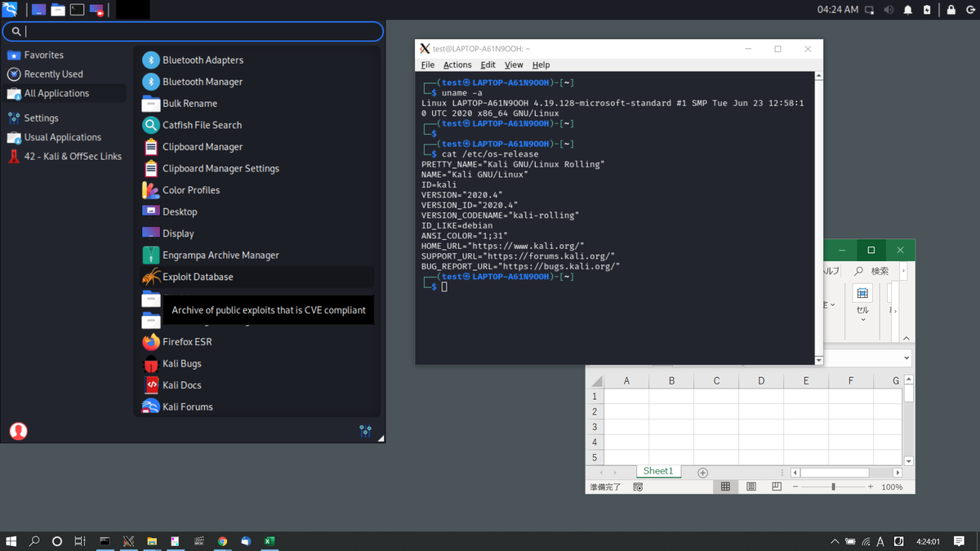Click the screen recorder panel icon
This screenshot has width=980, height=551.
[x=96, y=10]
